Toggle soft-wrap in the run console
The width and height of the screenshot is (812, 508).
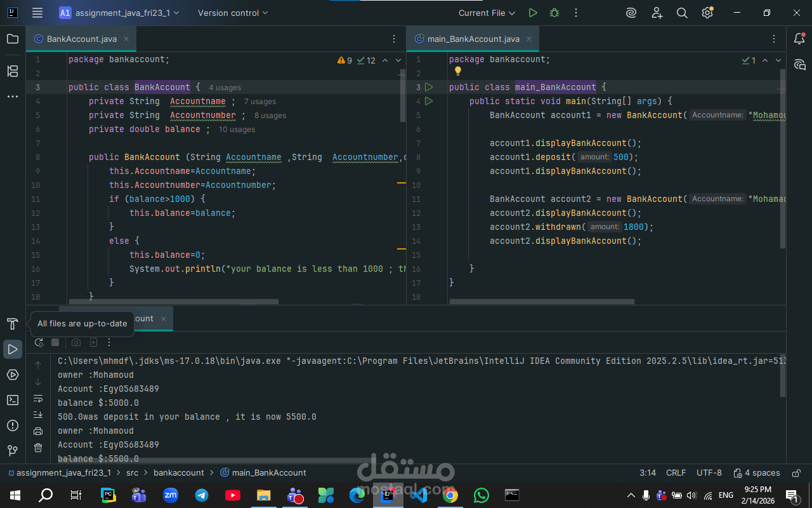pos(38,399)
